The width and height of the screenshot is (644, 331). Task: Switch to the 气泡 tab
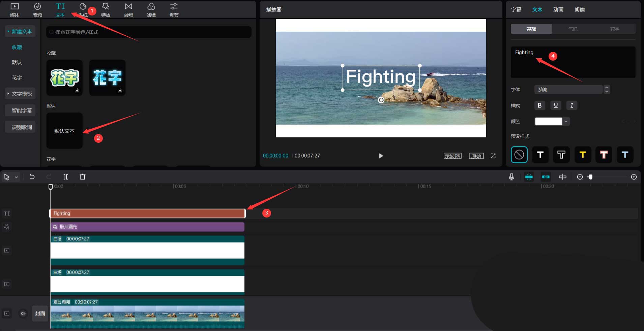pos(573,29)
